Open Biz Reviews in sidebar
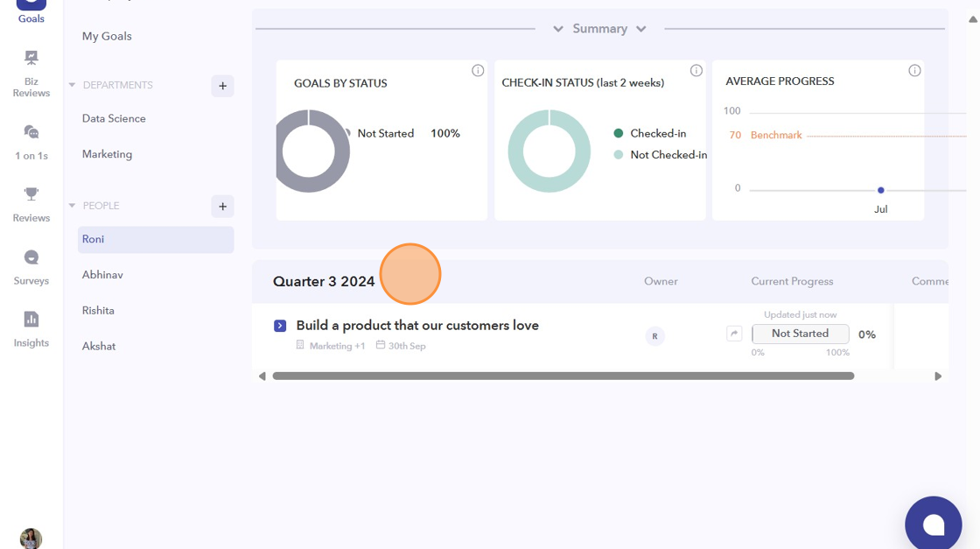980x549 pixels. (31, 73)
